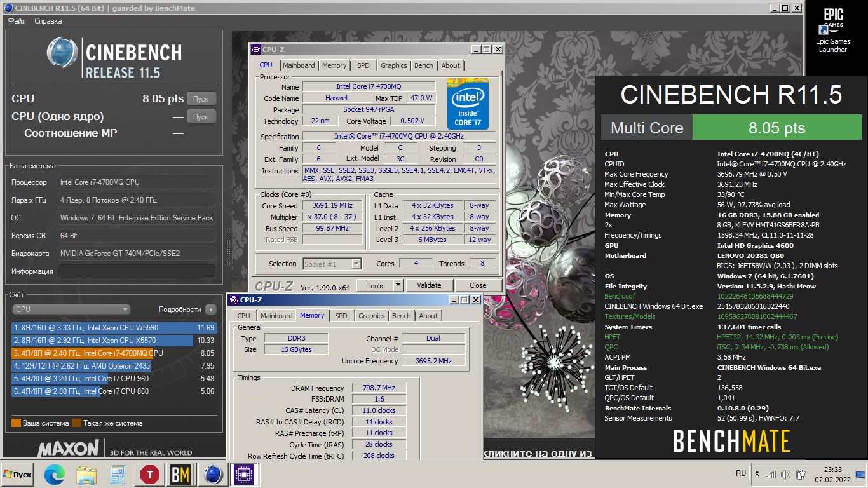Open the Socket #1 selection dropdown

332,264
